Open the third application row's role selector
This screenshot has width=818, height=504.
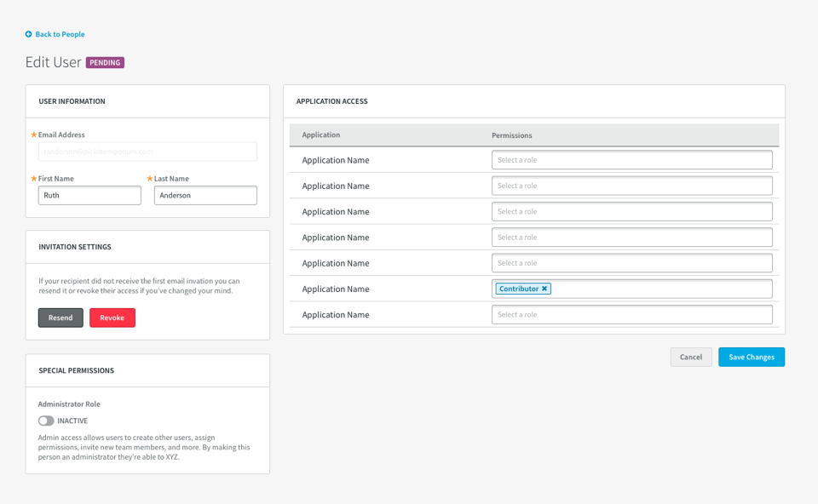631,211
